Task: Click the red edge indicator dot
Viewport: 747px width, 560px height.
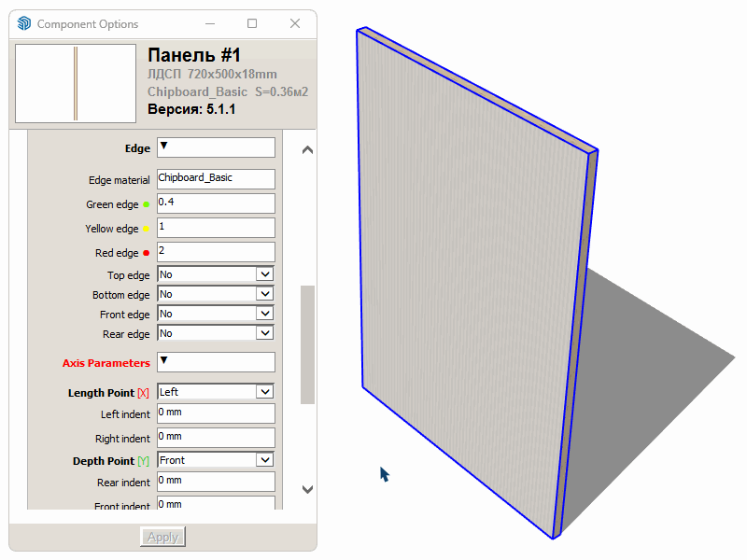Action: pos(147,252)
